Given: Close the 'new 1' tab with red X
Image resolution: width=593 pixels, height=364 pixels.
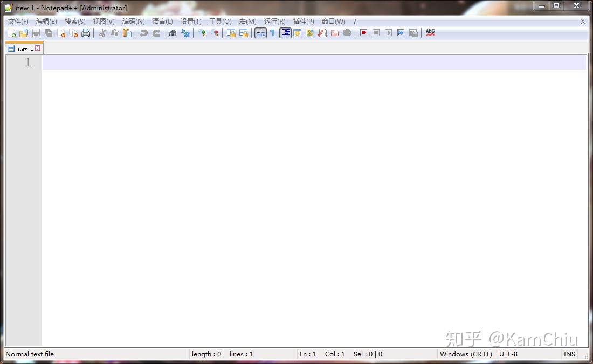Looking at the screenshot, I should tap(37, 48).
